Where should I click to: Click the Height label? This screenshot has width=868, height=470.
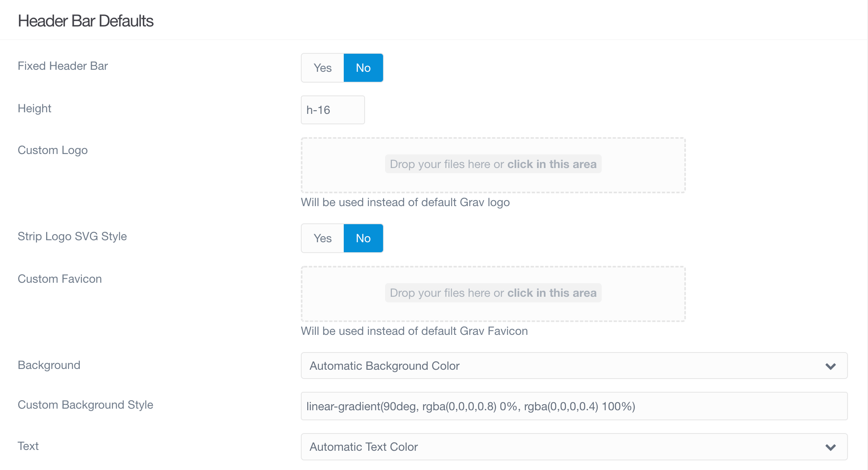tap(34, 109)
